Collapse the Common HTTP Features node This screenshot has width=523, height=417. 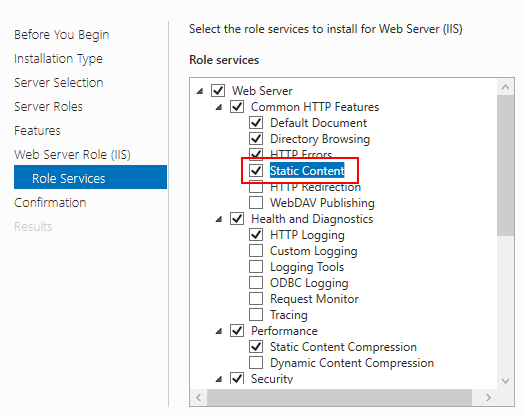[219, 107]
